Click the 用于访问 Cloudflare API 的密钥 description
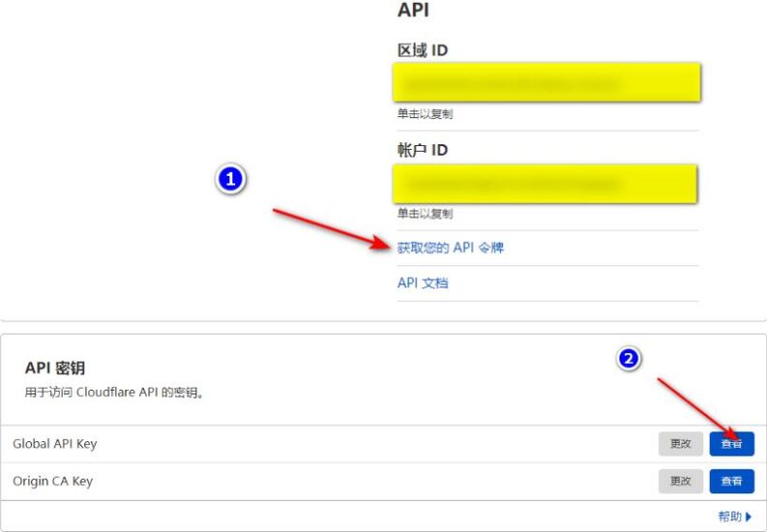Screen dimensions: 767x532 pyautogui.click(x=114, y=393)
